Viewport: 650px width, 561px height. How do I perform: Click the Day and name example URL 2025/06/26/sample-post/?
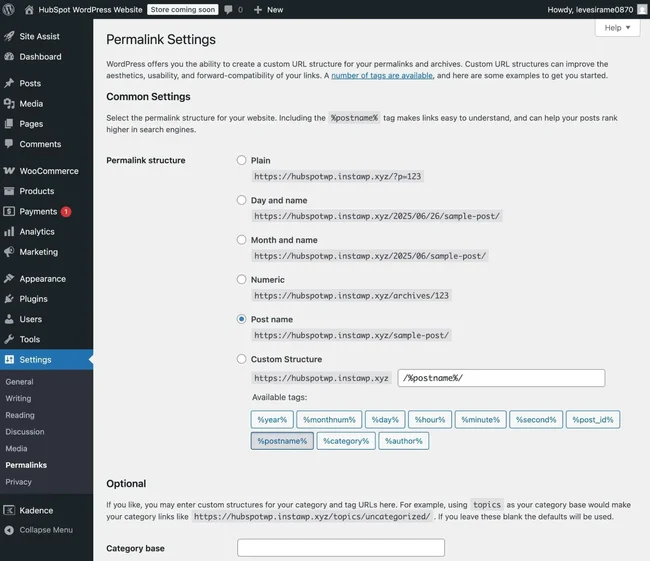pyautogui.click(x=377, y=216)
